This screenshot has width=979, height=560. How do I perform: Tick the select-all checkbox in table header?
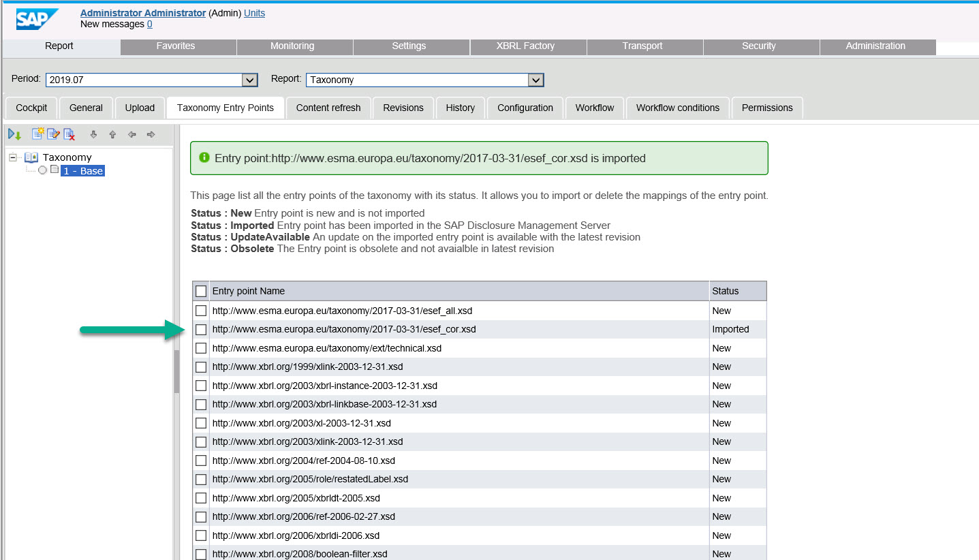201,291
